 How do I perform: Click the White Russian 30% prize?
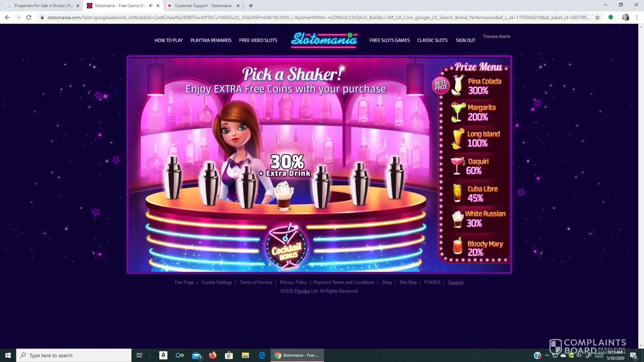pos(478,219)
